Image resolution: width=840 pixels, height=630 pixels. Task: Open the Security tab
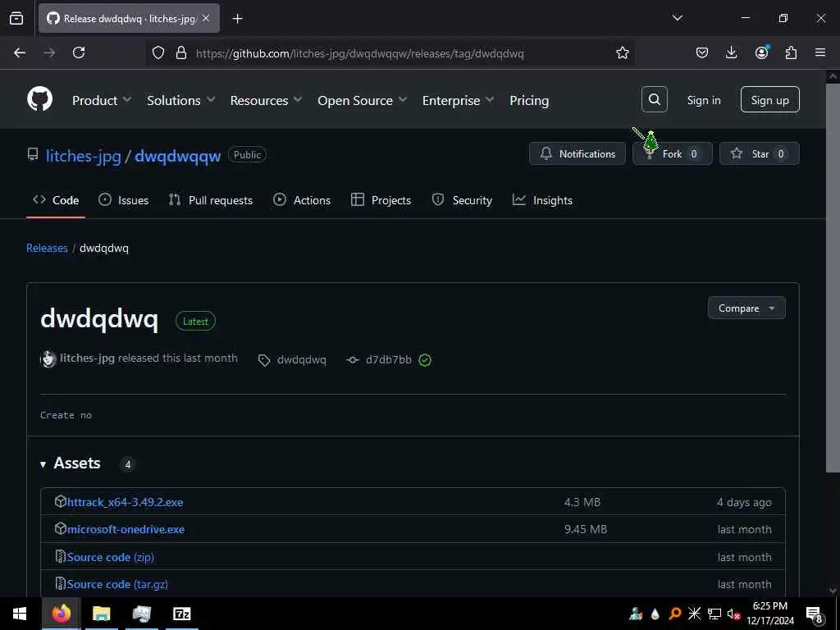pyautogui.click(x=462, y=200)
